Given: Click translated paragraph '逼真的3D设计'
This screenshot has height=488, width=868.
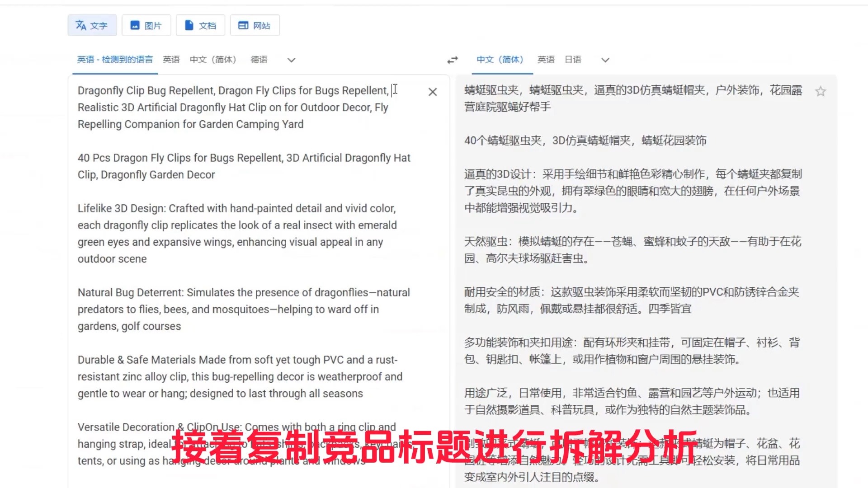Looking at the screenshot, I should [x=633, y=191].
